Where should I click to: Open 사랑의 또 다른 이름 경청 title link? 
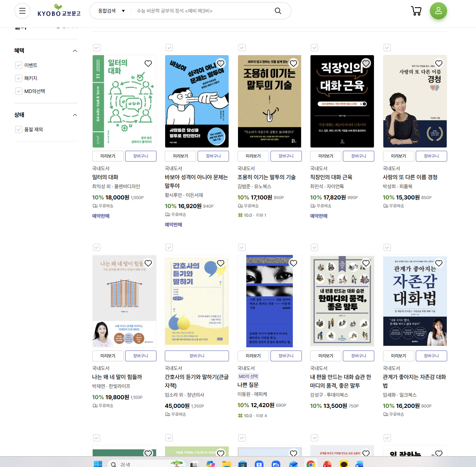click(410, 177)
